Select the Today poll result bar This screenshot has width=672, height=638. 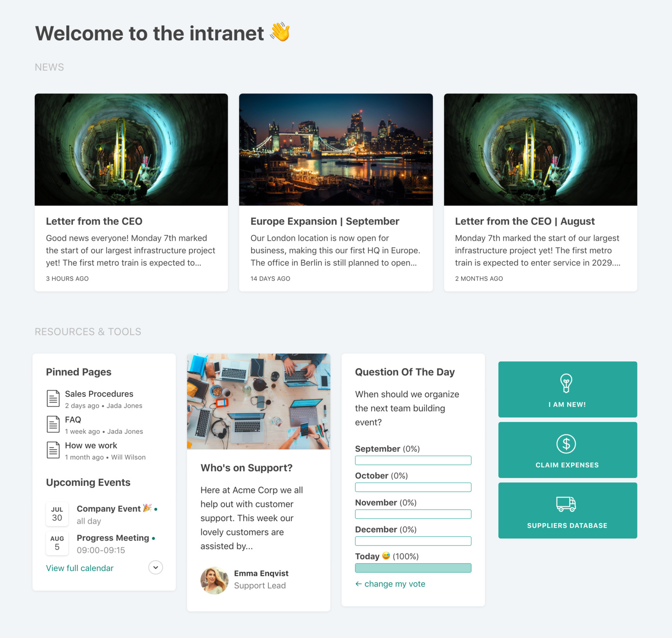[x=413, y=568]
